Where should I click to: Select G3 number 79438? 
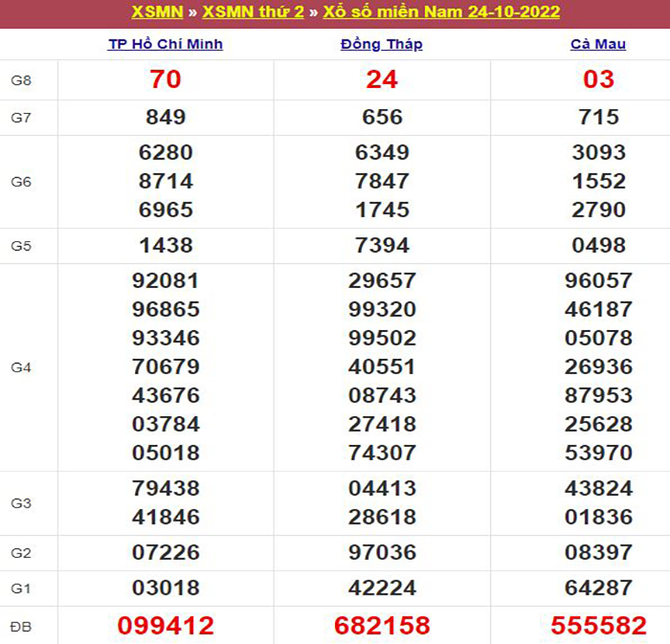(166, 488)
